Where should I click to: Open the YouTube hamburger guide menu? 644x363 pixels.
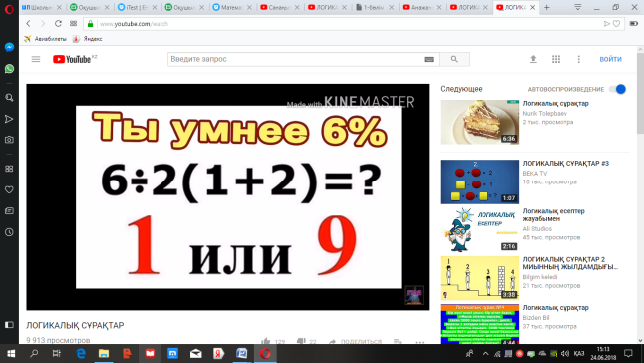[x=36, y=59]
